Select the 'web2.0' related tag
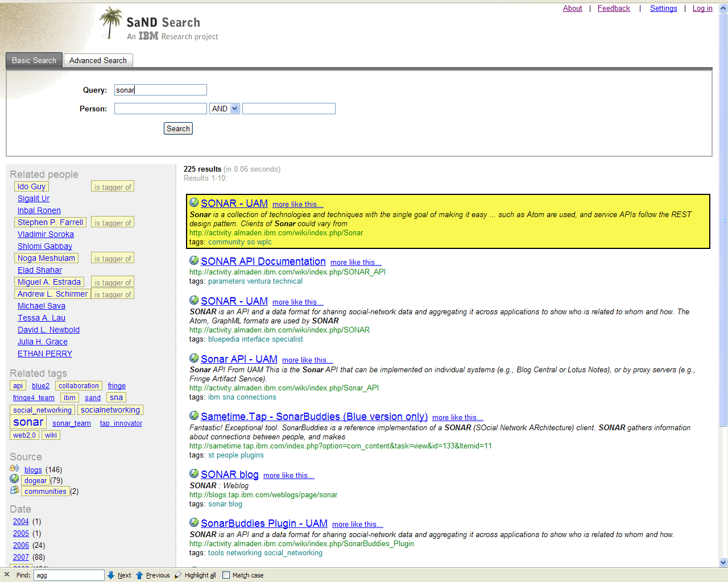The image size is (728, 582). click(24, 435)
